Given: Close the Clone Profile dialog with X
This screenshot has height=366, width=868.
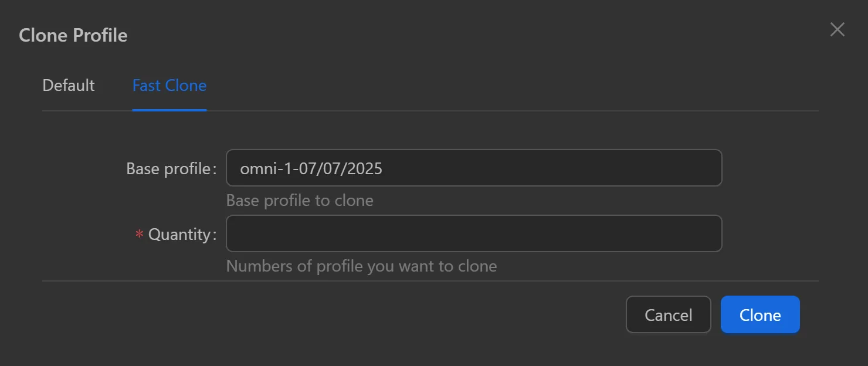Looking at the screenshot, I should (837, 30).
